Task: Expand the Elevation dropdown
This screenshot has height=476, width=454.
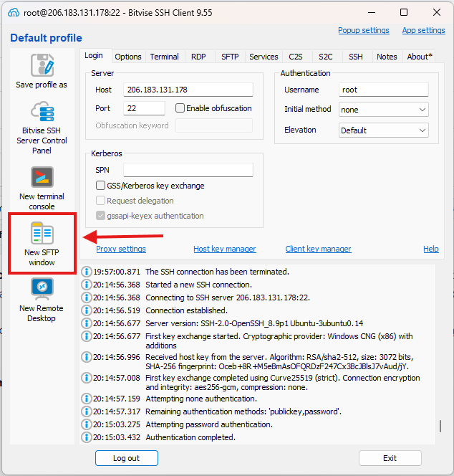Action: (x=383, y=130)
